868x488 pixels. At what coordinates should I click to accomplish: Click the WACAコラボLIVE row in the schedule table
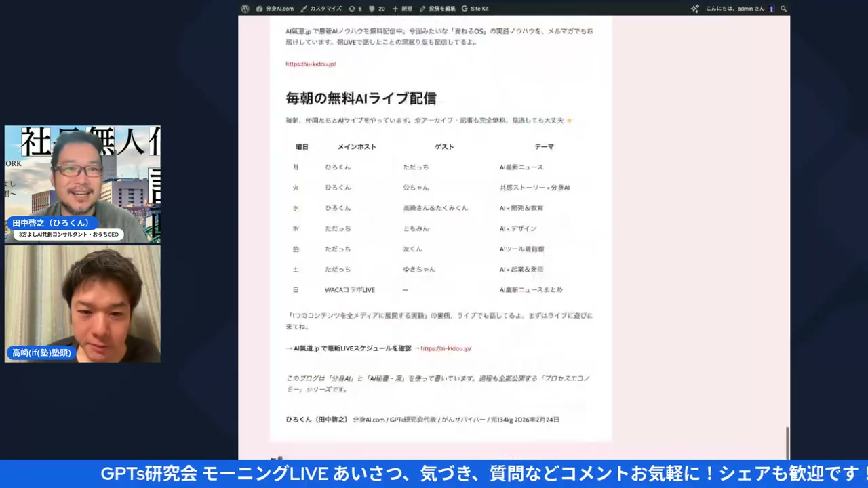coord(350,289)
